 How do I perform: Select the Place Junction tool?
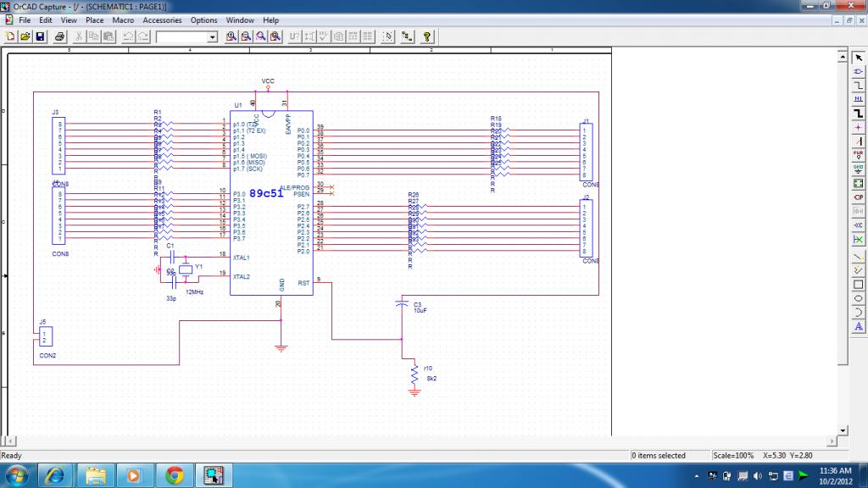[x=858, y=127]
